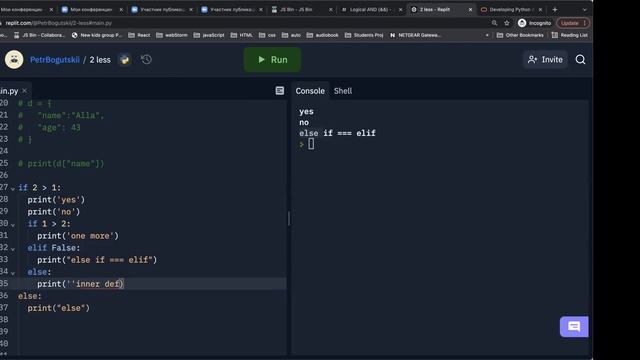The width and height of the screenshot is (640, 360).
Task: Open the Invite collaborators dialog
Action: pyautogui.click(x=545, y=60)
